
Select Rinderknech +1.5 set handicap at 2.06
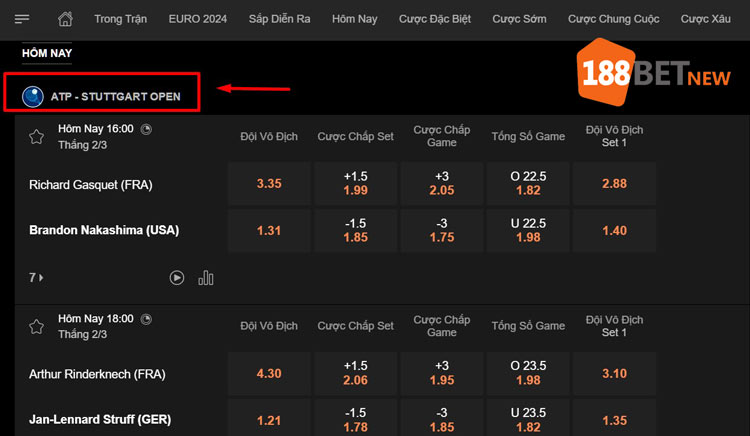355,373
